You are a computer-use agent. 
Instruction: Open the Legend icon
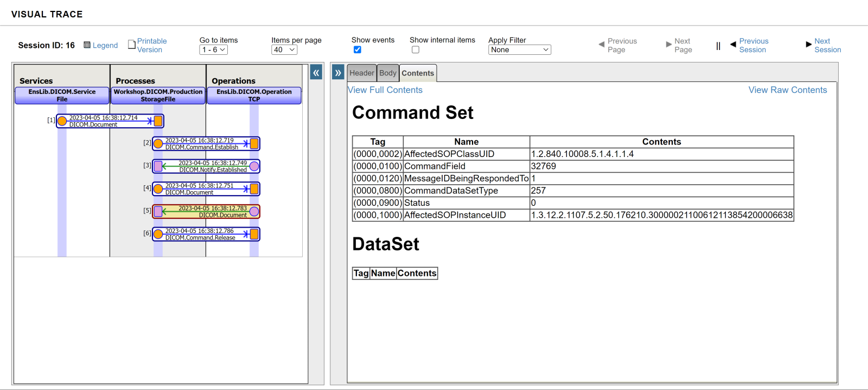(x=87, y=45)
